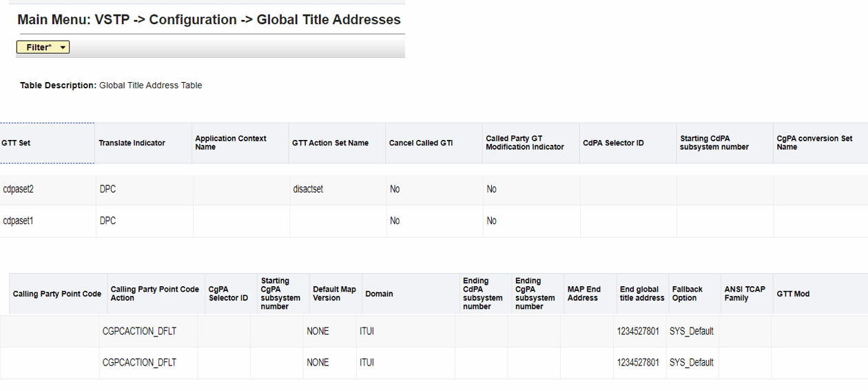Screen dimensions: 868x391
Task: Click GTT Mod column header
Action: point(820,294)
